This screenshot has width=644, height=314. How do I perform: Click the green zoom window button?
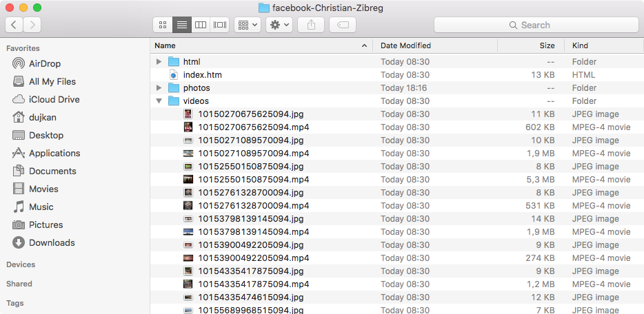tap(37, 8)
